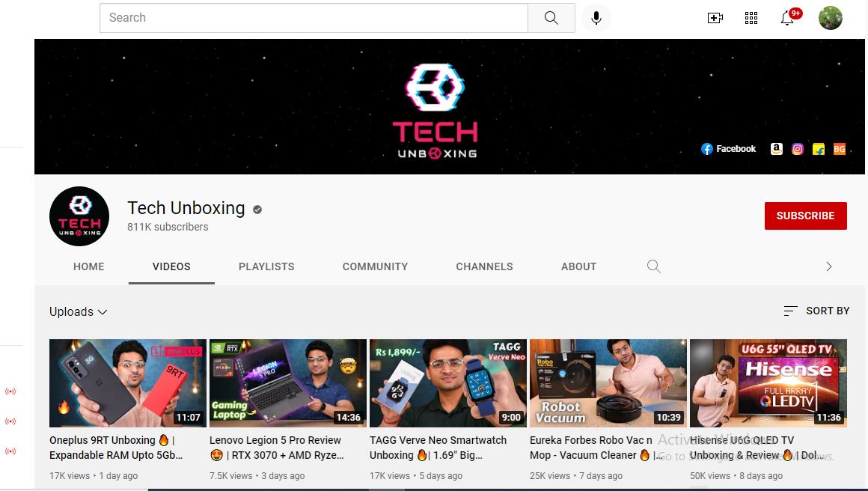Screen dimensions: 868x491
Task: Focus the Search input field
Action: click(x=314, y=18)
